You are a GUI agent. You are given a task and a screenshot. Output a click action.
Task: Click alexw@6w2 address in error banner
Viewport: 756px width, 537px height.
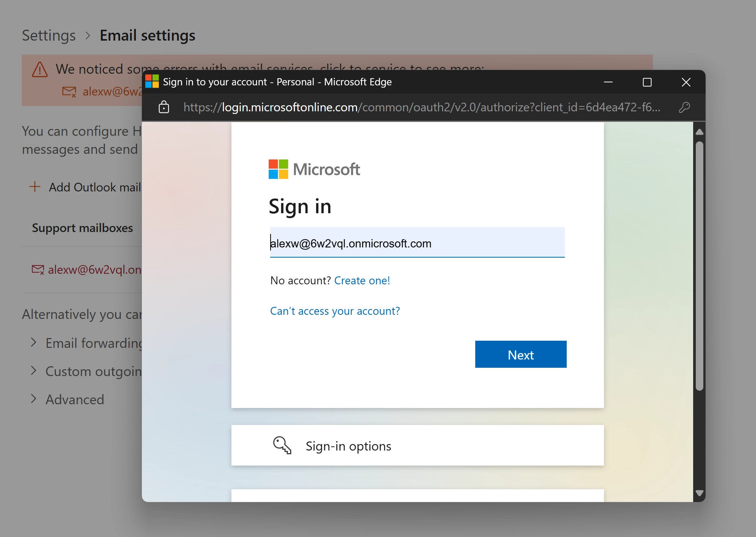click(x=112, y=91)
